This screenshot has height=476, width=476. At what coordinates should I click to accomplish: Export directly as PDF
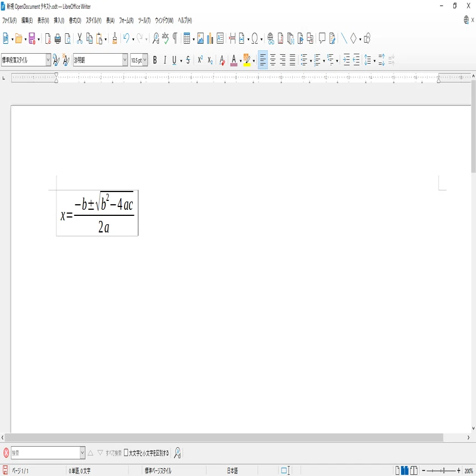pyautogui.click(x=48, y=39)
